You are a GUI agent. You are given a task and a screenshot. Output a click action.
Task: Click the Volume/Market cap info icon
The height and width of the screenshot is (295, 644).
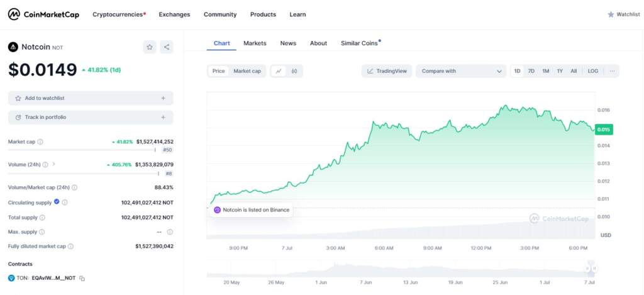(x=74, y=188)
